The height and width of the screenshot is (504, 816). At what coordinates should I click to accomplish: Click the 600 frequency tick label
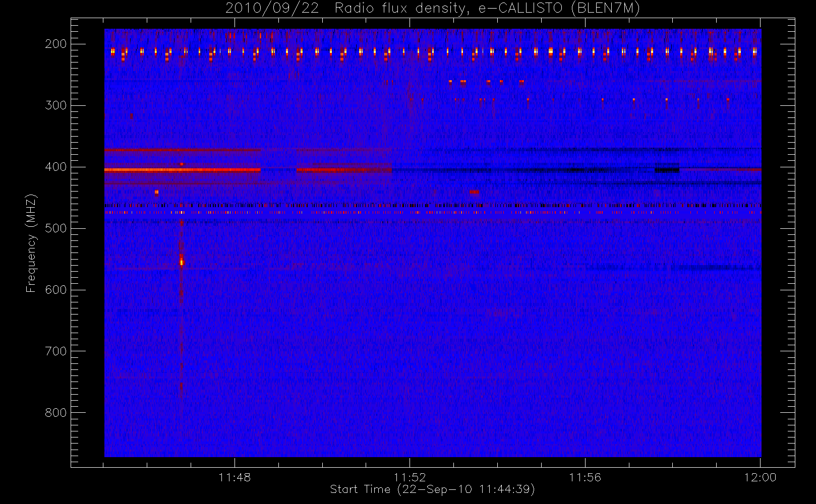click(56, 290)
